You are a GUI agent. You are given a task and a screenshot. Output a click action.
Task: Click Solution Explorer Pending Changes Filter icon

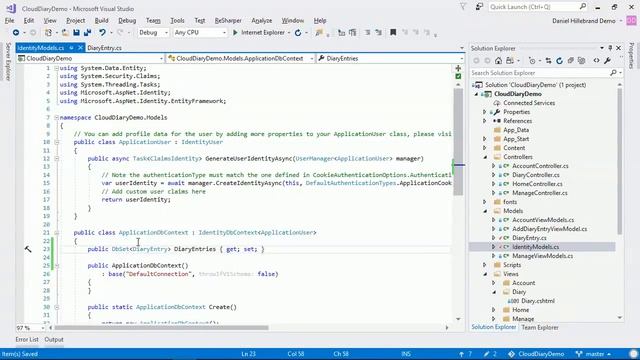click(x=532, y=61)
